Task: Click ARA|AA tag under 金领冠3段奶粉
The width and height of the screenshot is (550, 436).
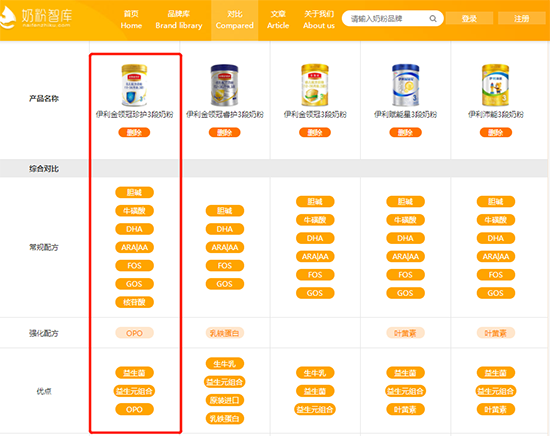Action: point(315,256)
